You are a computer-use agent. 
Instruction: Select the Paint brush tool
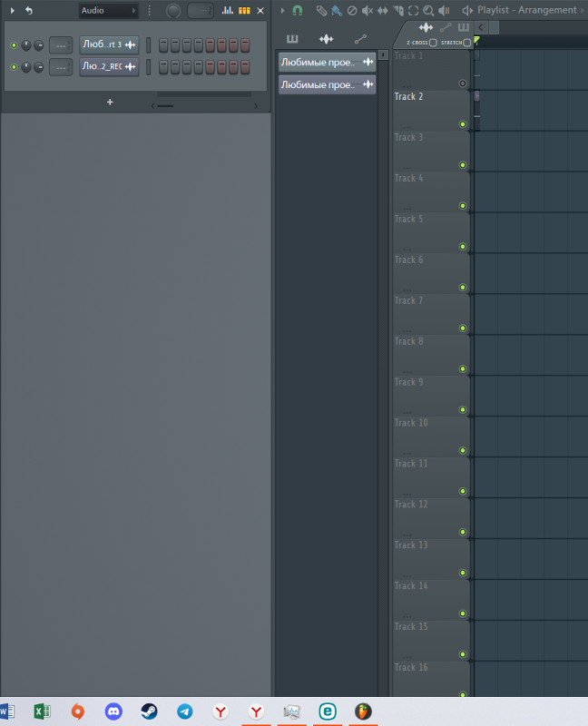pyautogui.click(x=337, y=10)
